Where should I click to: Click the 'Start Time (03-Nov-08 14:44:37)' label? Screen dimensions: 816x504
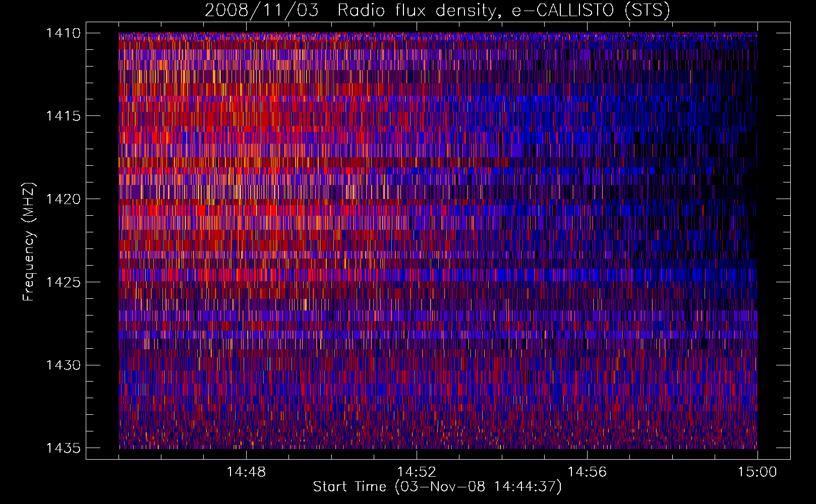[x=437, y=487]
